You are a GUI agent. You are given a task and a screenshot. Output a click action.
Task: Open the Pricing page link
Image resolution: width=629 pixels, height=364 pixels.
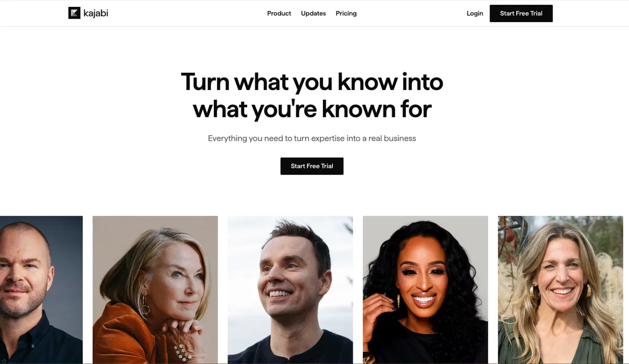pyautogui.click(x=346, y=14)
